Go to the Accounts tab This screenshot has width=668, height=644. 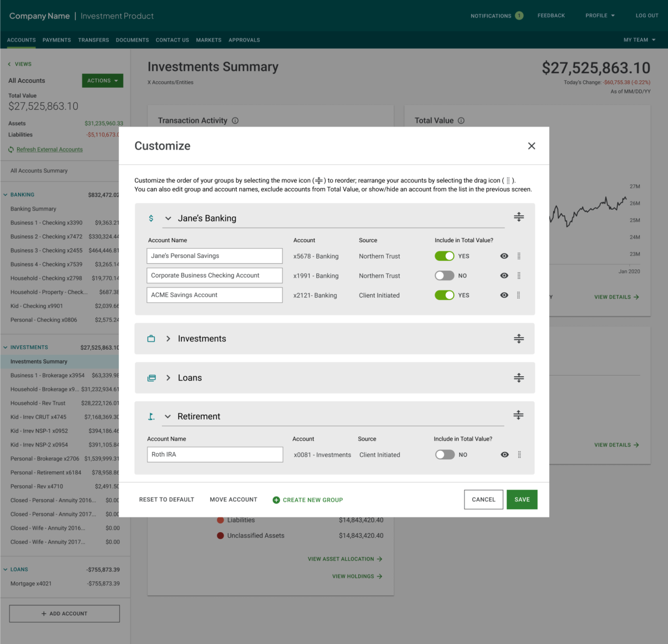pyautogui.click(x=22, y=40)
